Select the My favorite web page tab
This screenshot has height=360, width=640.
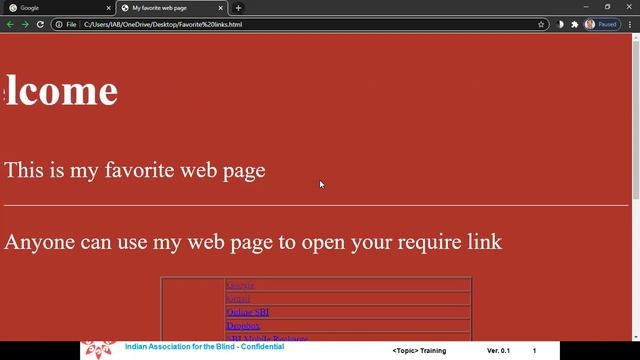(172, 8)
